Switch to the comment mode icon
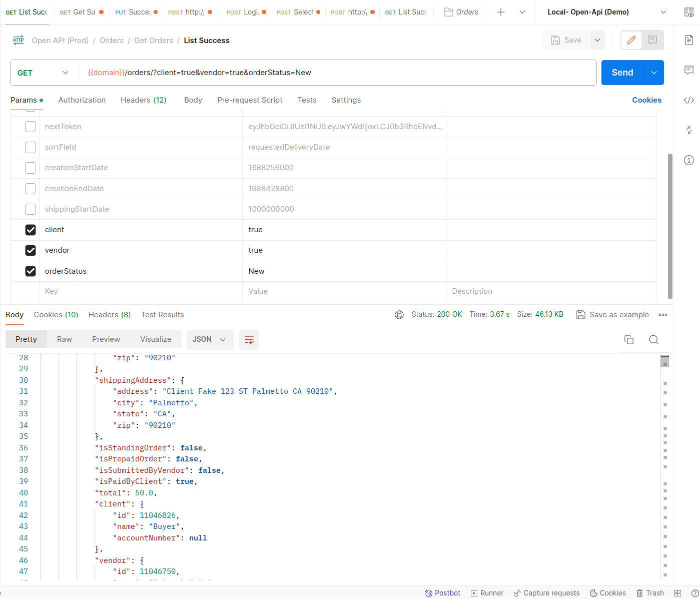This screenshot has height=599, width=700. click(x=652, y=40)
